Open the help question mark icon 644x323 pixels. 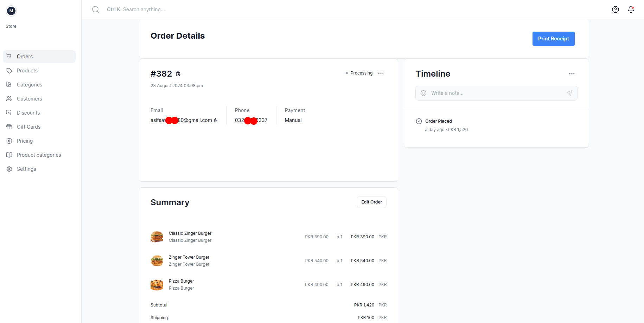point(615,9)
